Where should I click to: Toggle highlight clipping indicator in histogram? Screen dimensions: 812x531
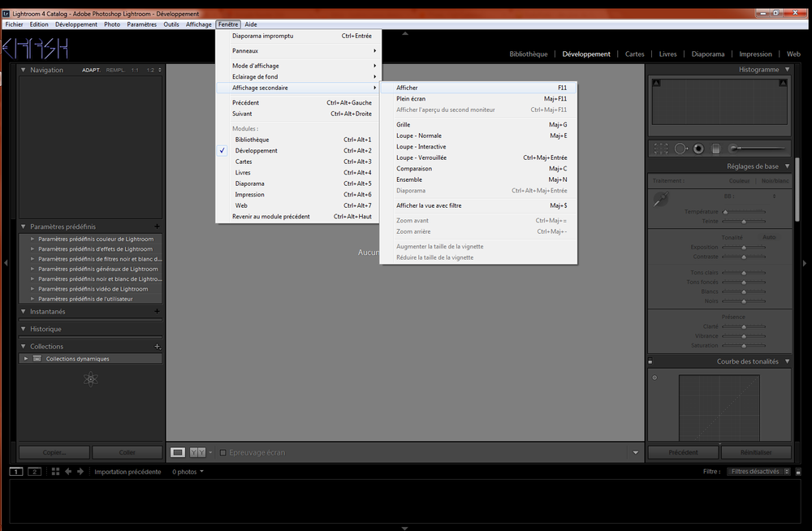(x=783, y=83)
